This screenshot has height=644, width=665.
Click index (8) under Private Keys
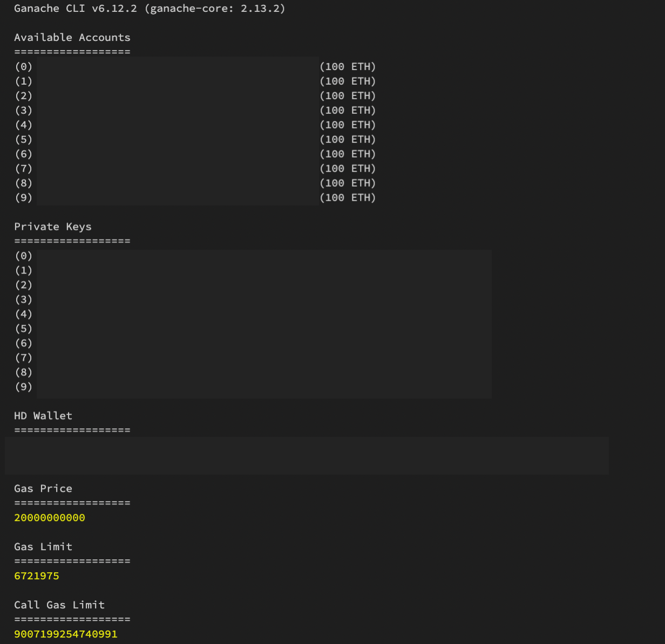pos(24,372)
